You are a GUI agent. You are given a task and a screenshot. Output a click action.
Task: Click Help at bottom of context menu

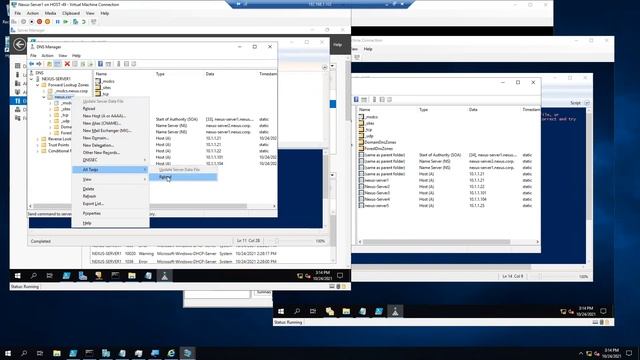[87, 223]
